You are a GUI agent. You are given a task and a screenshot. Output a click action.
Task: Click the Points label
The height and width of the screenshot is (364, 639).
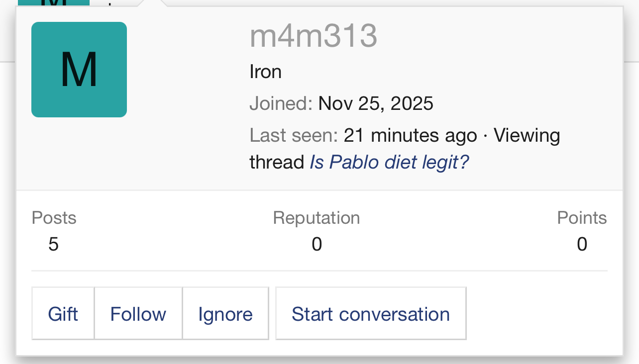(582, 218)
